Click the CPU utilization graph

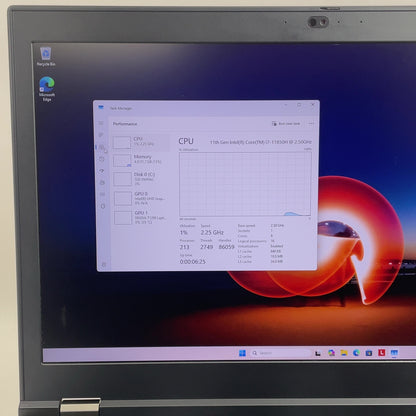point(245,184)
